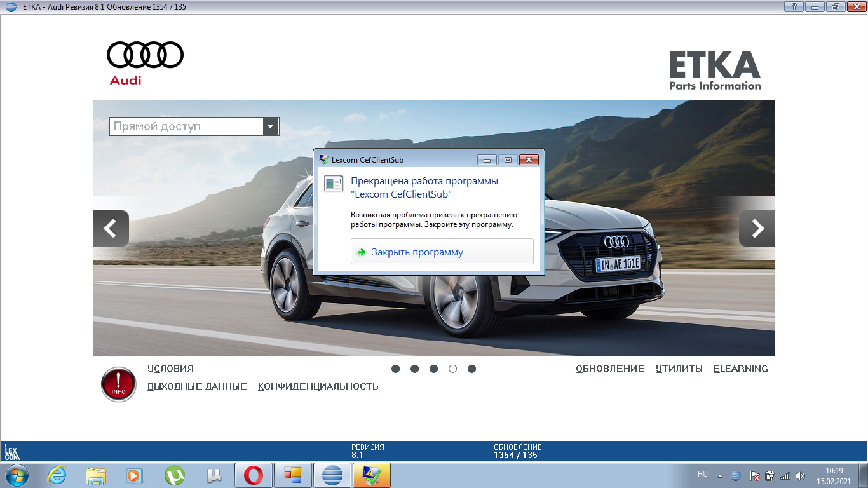Open Windows Media Player from the taskbar
The width and height of the screenshot is (868, 488).
(135, 475)
